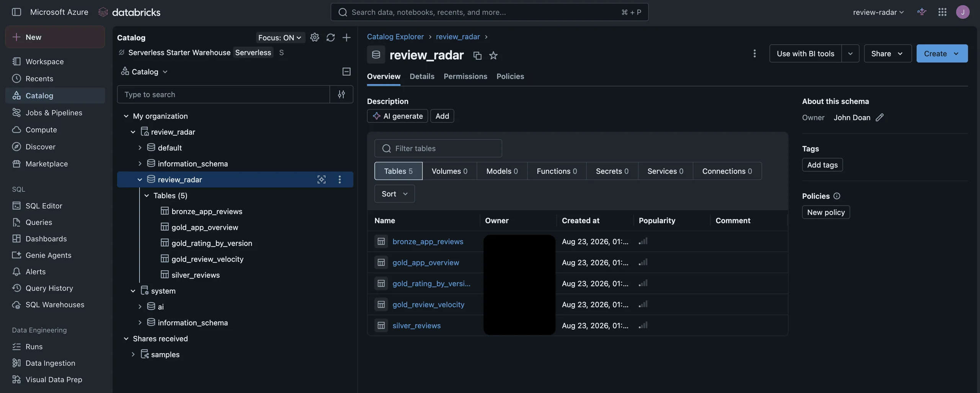Switch to the Details tab
Screen dimensions: 980x393
[422, 77]
